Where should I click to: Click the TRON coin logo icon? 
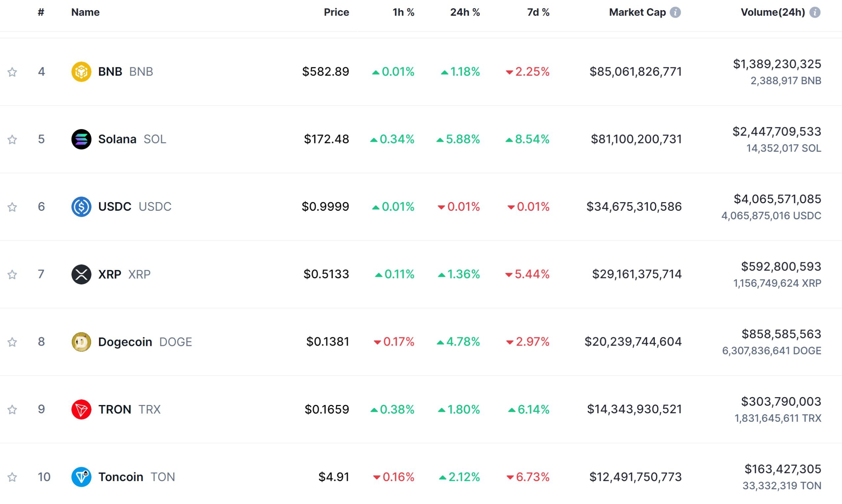[x=81, y=409]
